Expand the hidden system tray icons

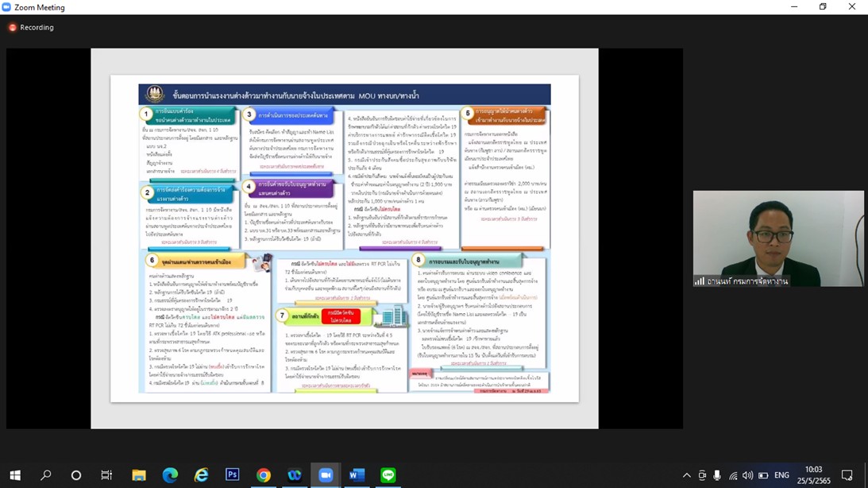tap(687, 475)
